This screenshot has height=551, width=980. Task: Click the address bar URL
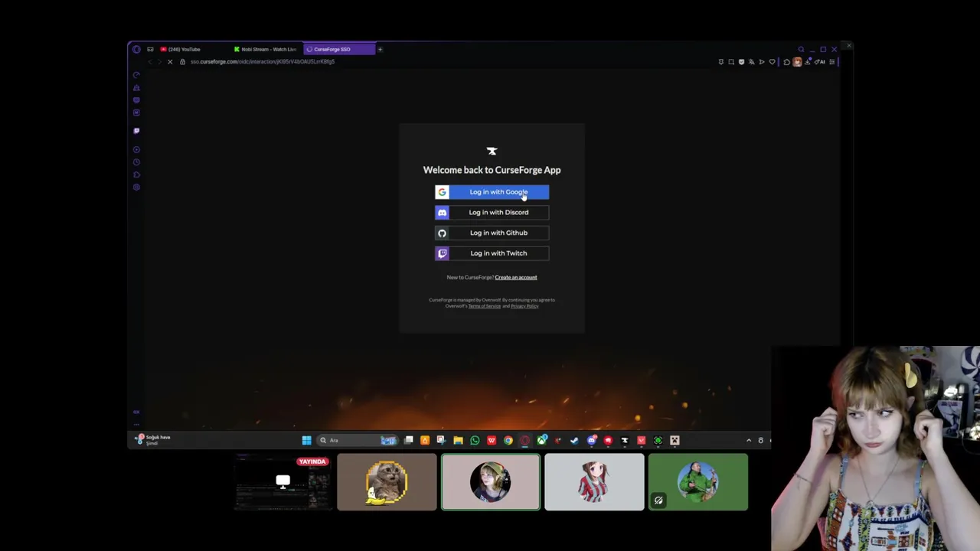(x=263, y=62)
